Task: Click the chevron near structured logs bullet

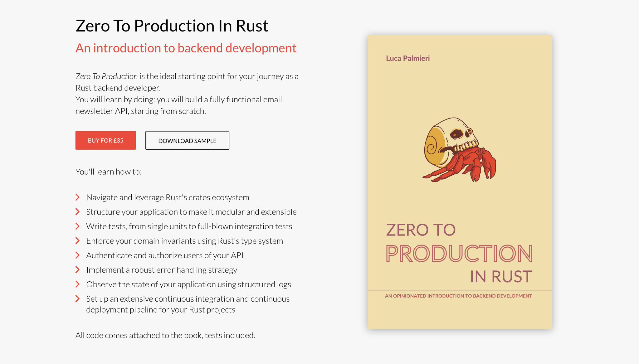Action: [77, 284]
